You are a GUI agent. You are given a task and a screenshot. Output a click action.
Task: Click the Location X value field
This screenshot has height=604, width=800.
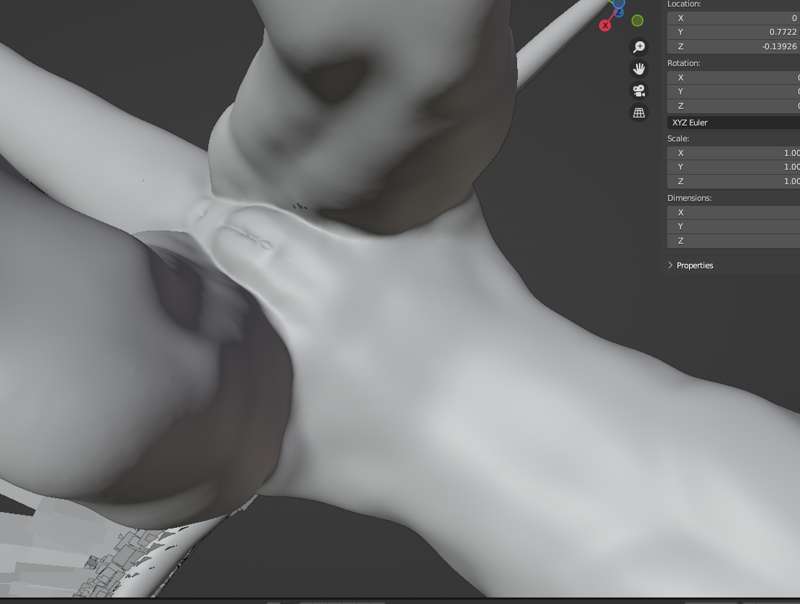pos(733,18)
